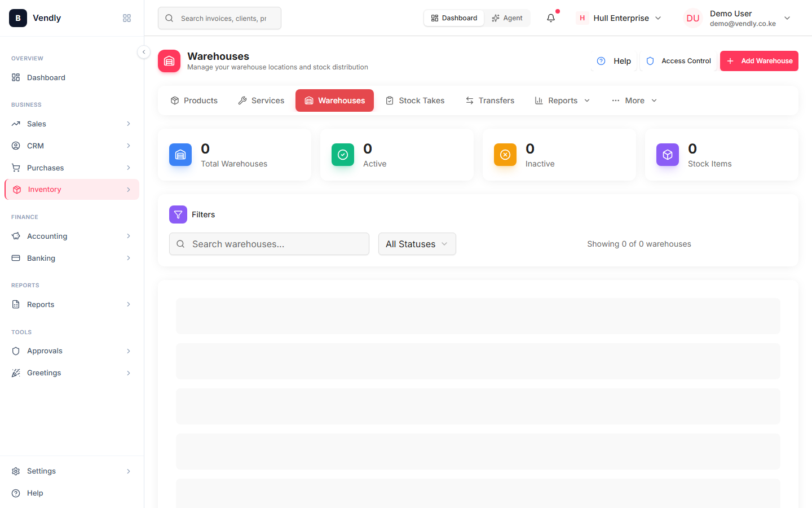Click the red Warehouses header icon
Viewport: 812px width, 508px height.
pyautogui.click(x=169, y=61)
